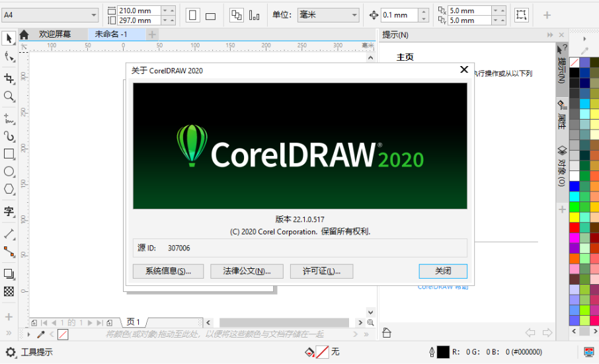
Task: Expand color palette flyout arrow at top
Action: (x=584, y=39)
